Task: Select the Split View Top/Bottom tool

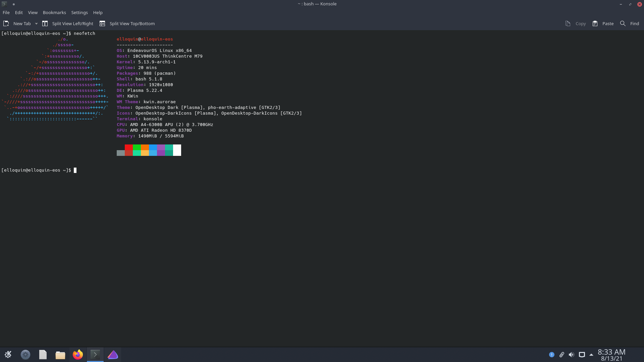Action: click(127, 23)
